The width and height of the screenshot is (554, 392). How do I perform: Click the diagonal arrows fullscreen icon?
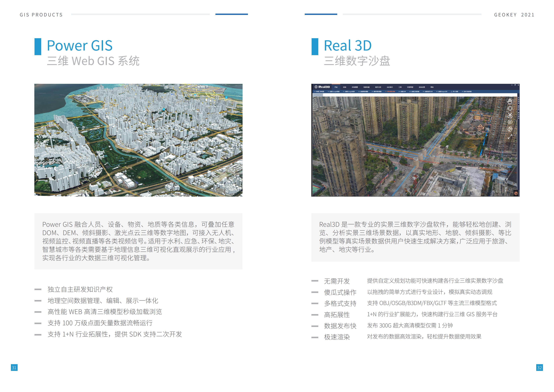510,137
